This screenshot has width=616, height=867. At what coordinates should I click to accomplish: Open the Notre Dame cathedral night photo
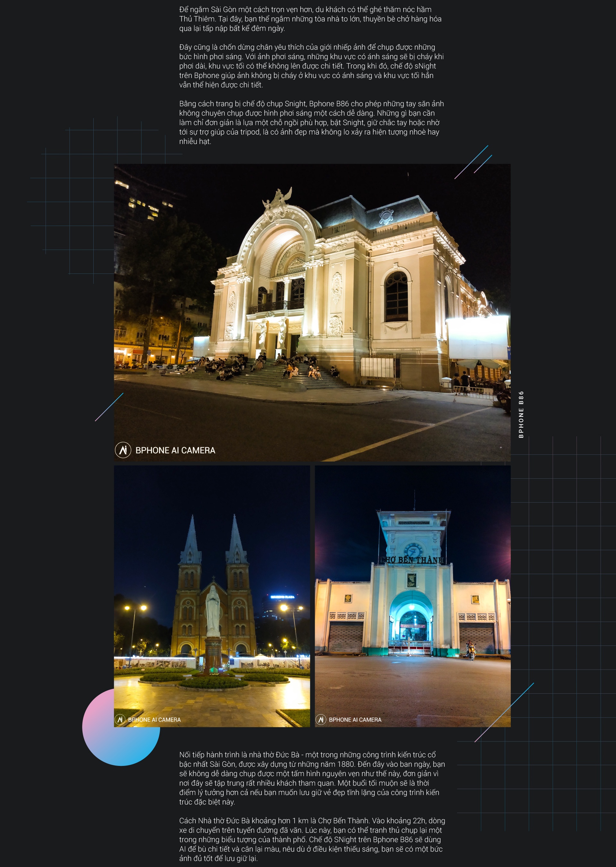pos(212,561)
